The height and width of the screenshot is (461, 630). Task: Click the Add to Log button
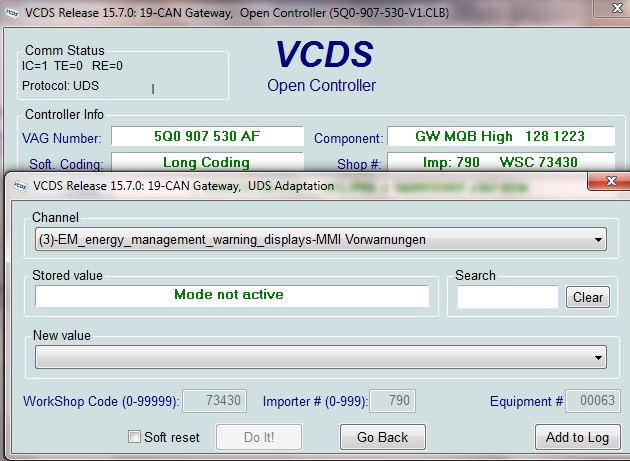coord(577,437)
